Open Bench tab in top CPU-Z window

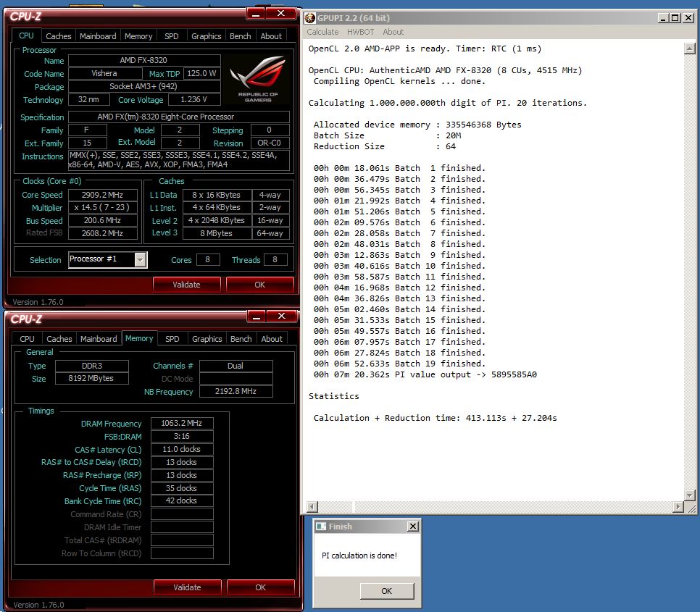(x=240, y=36)
